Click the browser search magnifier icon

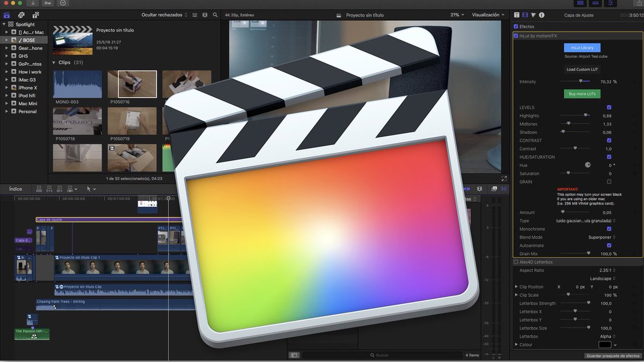(215, 15)
